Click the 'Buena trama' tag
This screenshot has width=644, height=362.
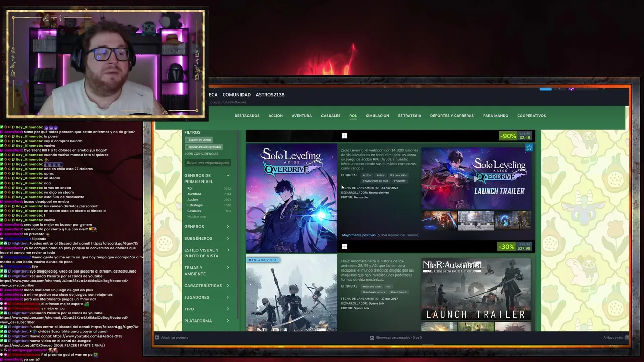tap(398, 292)
